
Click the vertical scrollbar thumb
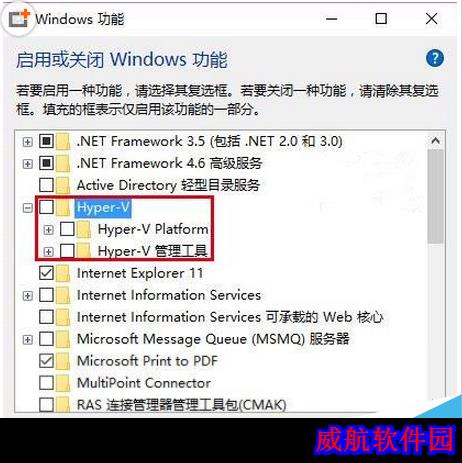[436, 197]
